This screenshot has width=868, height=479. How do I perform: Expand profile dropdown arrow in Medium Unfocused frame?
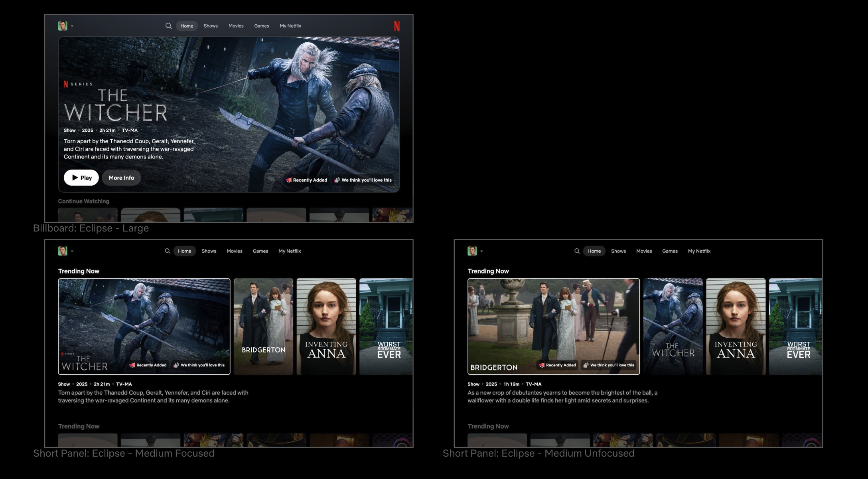coord(482,251)
